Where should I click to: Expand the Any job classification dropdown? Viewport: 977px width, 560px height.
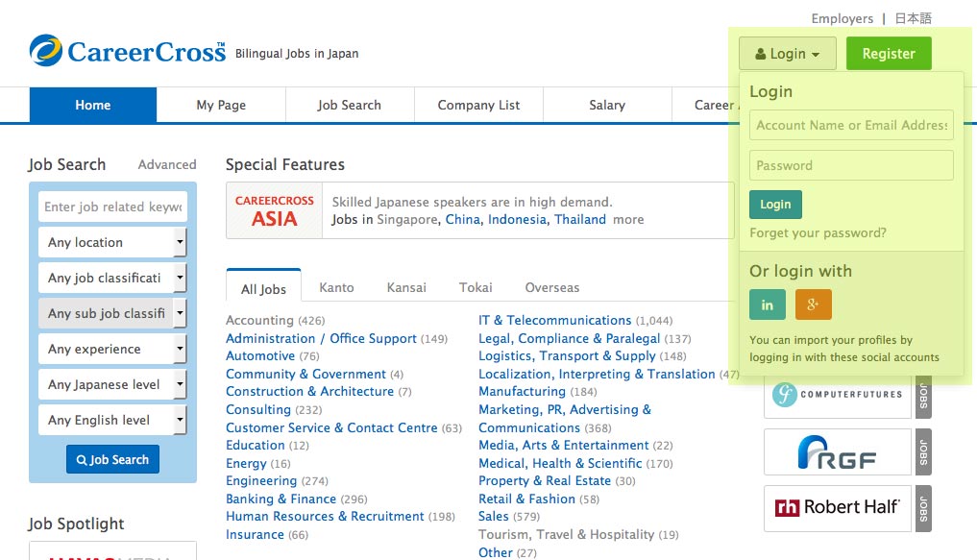pyautogui.click(x=112, y=278)
